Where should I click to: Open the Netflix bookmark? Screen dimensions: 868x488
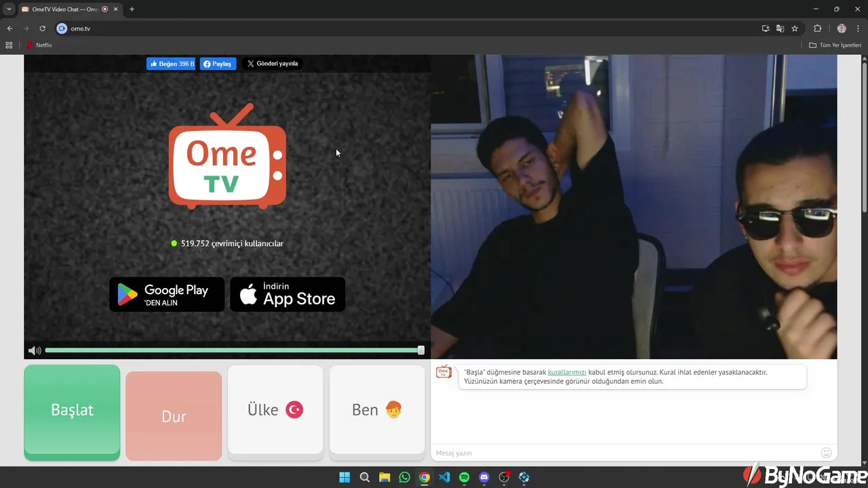(39, 45)
